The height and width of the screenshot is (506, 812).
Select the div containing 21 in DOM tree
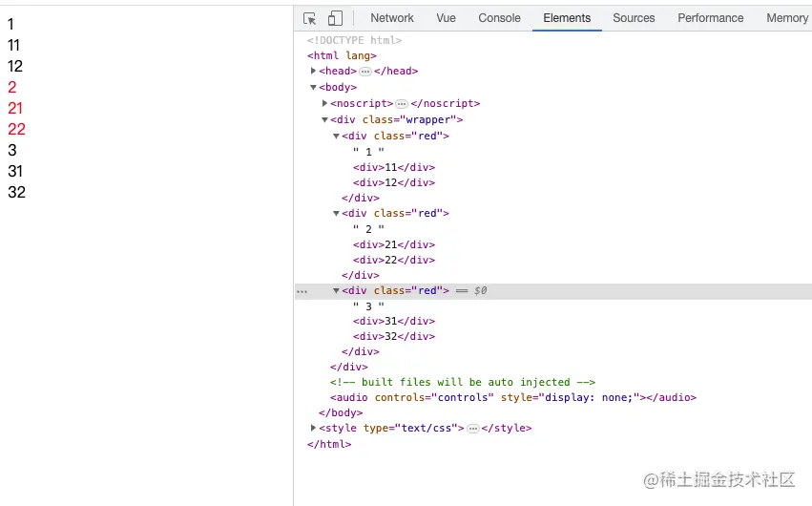[393, 244]
